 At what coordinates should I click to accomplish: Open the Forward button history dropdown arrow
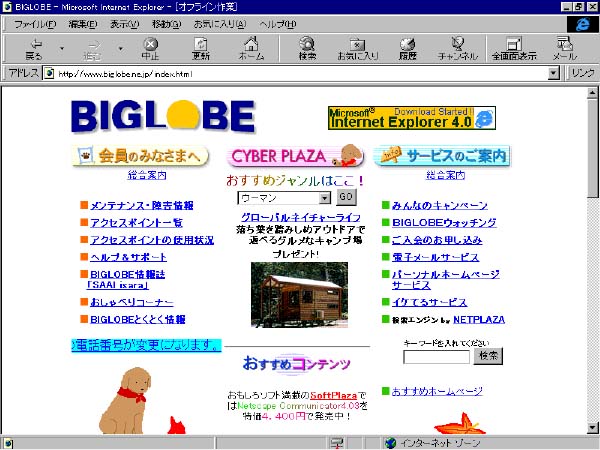click(x=120, y=49)
